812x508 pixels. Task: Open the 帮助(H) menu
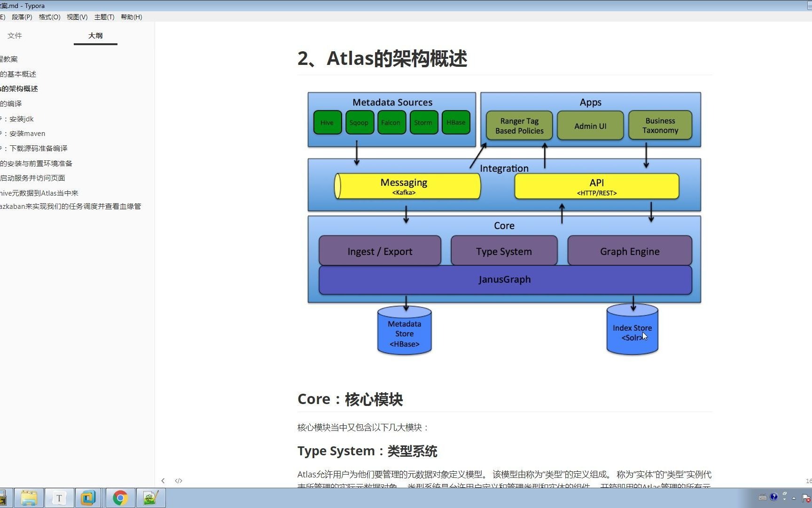tap(132, 17)
